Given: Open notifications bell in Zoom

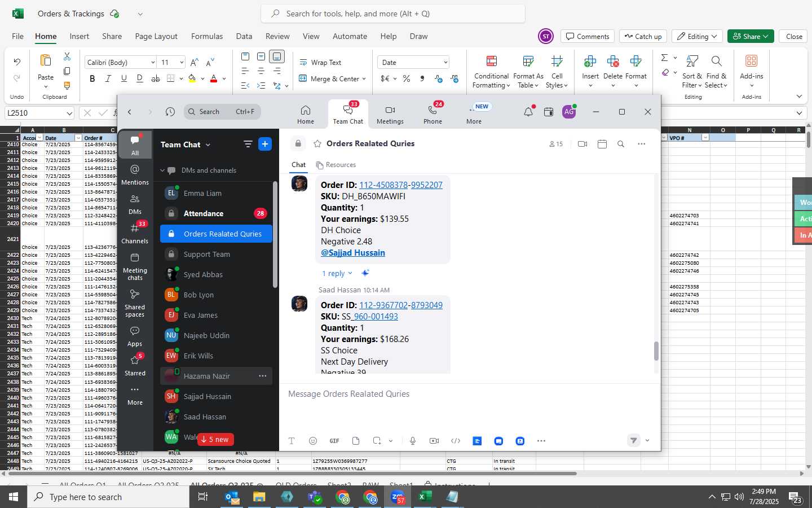Looking at the screenshot, I should tap(528, 112).
